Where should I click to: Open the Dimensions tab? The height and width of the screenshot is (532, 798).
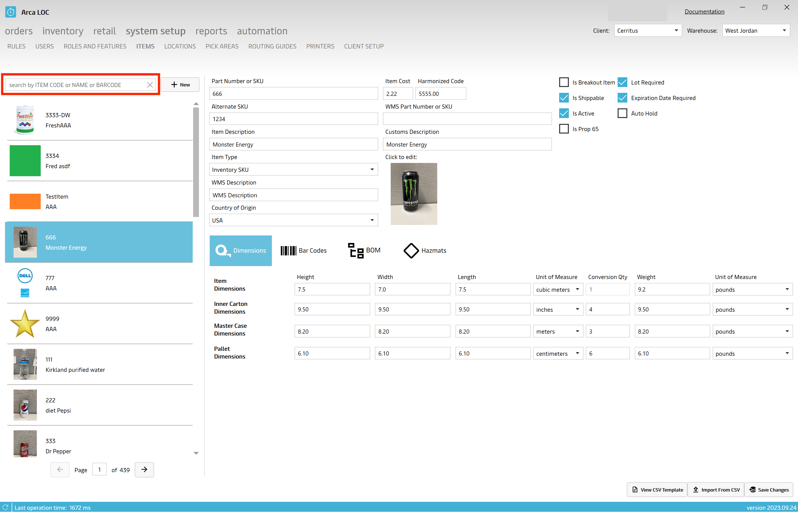[x=241, y=250]
